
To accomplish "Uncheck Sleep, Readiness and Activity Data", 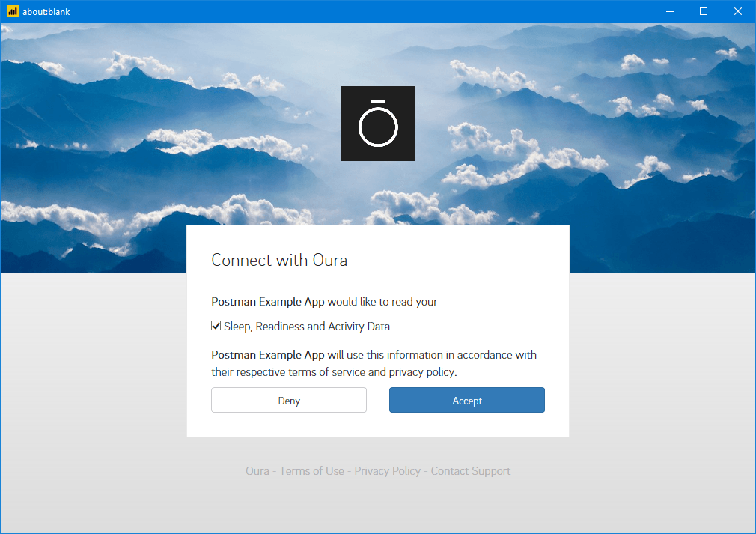I will point(216,326).
